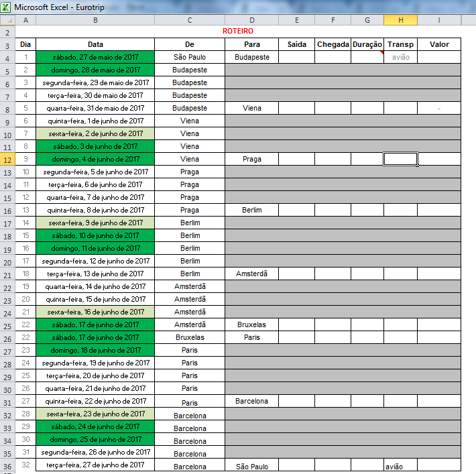Click the empty Saída cell in row 4
Image resolution: width=476 pixels, height=474 pixels.
[x=296, y=57]
